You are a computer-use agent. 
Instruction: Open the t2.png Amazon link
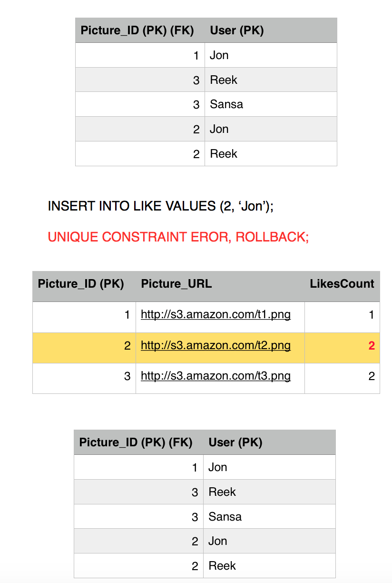point(216,346)
